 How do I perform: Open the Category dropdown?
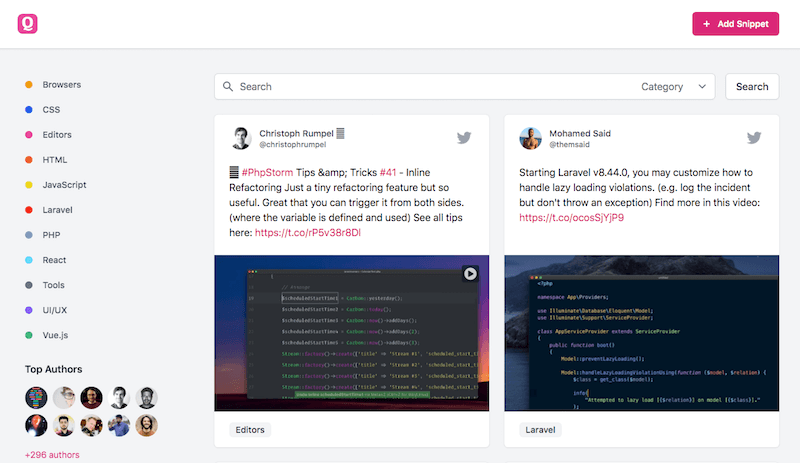pyautogui.click(x=673, y=87)
